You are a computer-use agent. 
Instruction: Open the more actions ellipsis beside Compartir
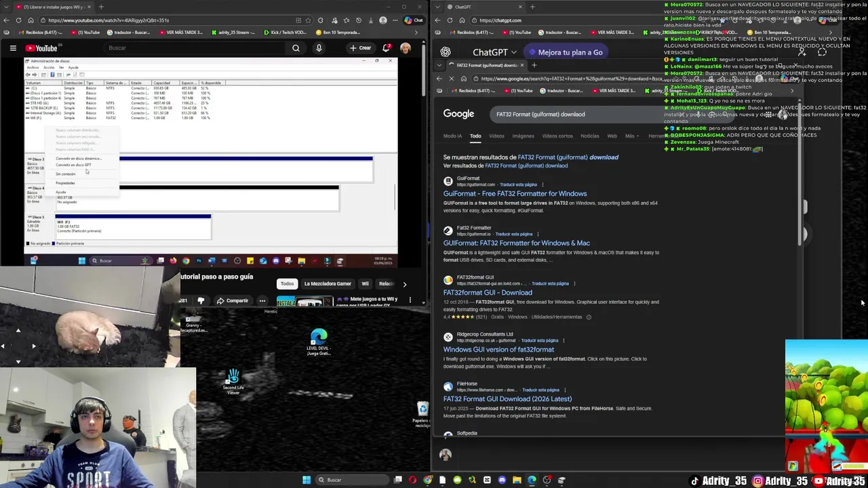point(262,301)
